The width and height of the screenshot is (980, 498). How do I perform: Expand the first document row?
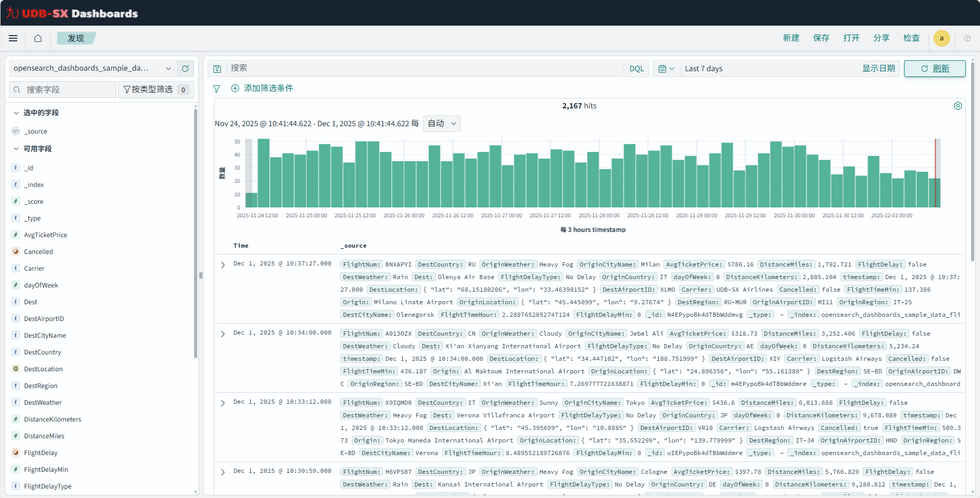(x=223, y=264)
